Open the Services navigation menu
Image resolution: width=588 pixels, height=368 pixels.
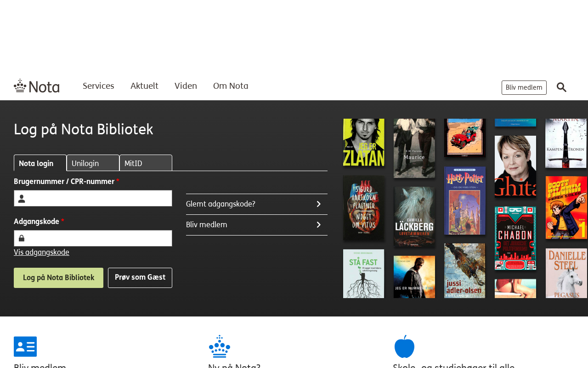98,86
